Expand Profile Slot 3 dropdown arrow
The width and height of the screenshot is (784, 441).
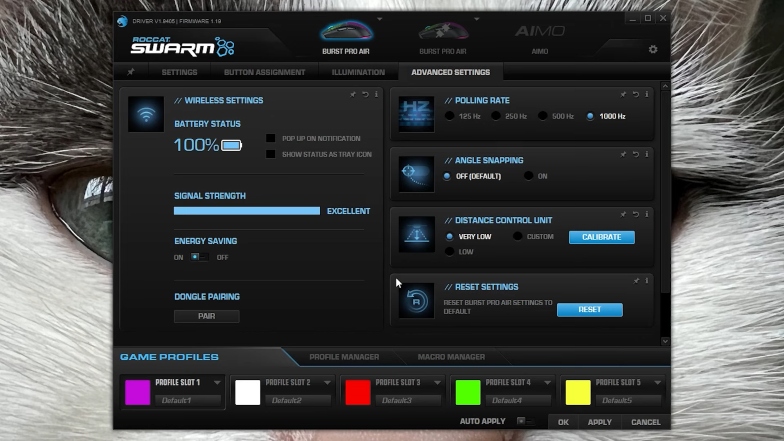[x=437, y=382]
